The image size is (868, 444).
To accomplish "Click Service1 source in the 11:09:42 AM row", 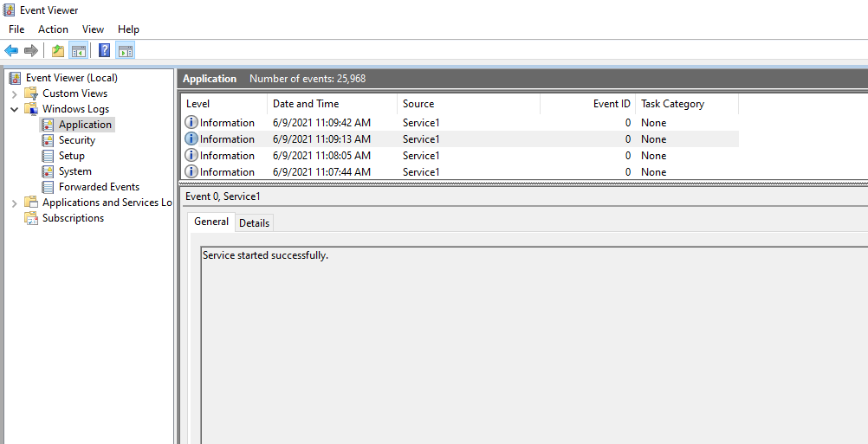I will [x=421, y=122].
